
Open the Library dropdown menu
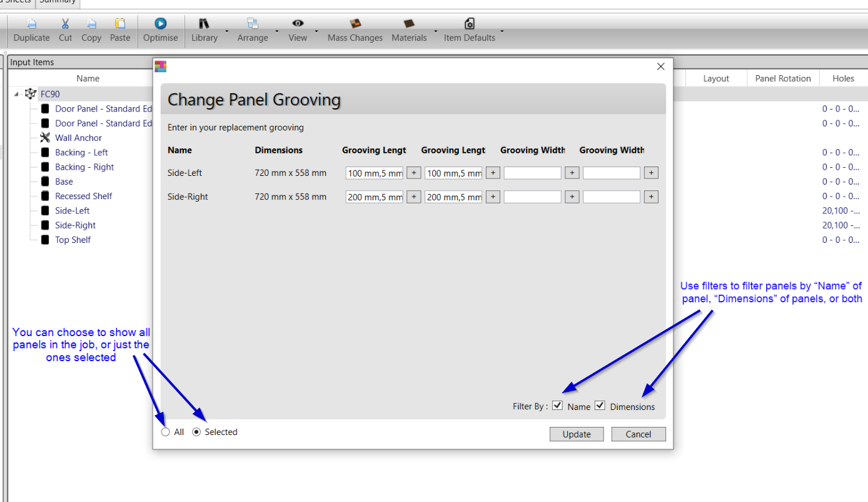point(226,30)
